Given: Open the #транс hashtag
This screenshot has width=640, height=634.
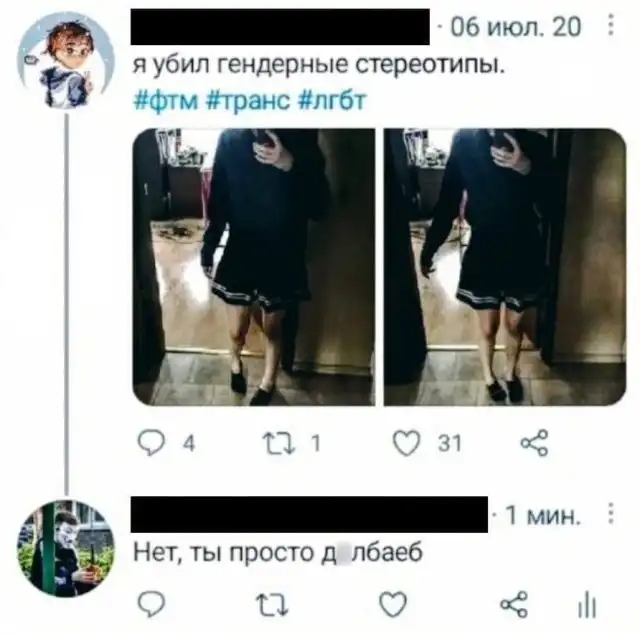Looking at the screenshot, I should click(248, 100).
